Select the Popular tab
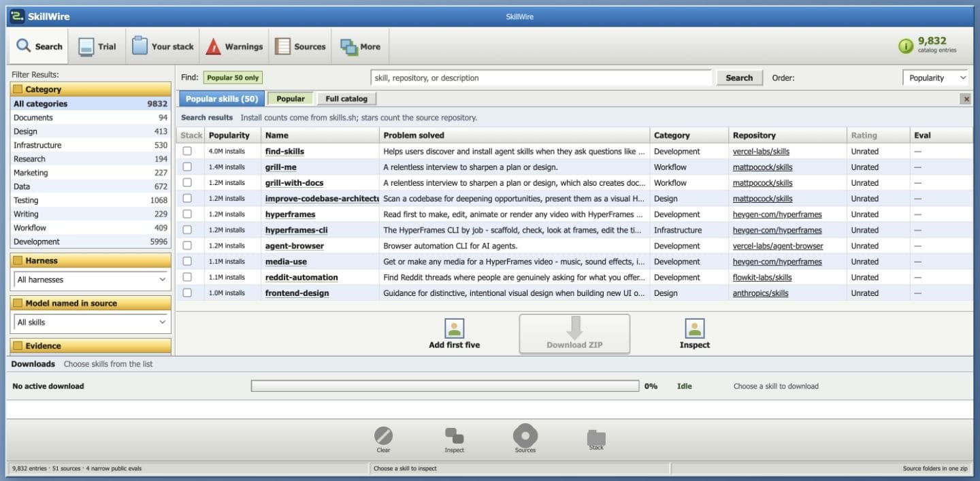The image size is (980, 481). pos(291,99)
